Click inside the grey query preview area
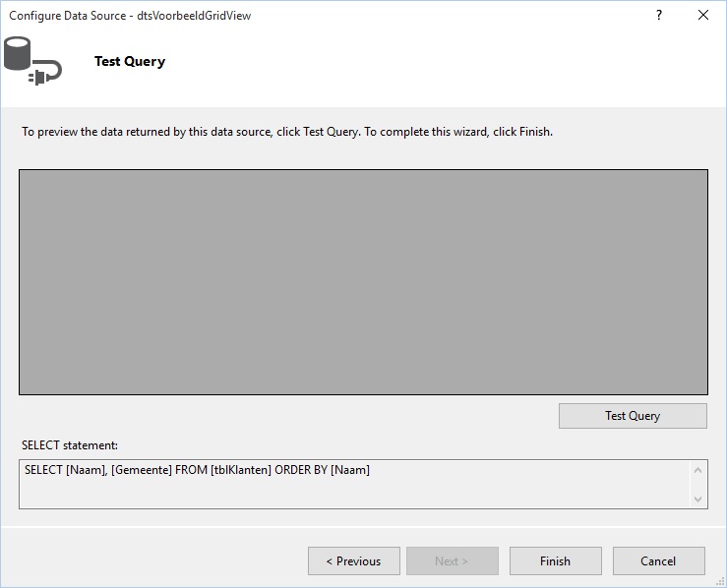This screenshot has height=588, width=727. [x=363, y=282]
